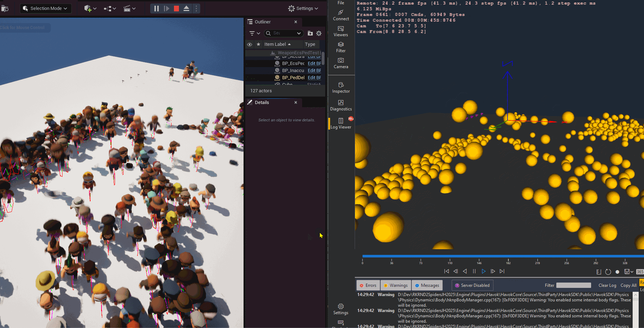Open the Inspector panel in the debugger sidebar
Screen dimensions: 644x328
[x=341, y=88]
